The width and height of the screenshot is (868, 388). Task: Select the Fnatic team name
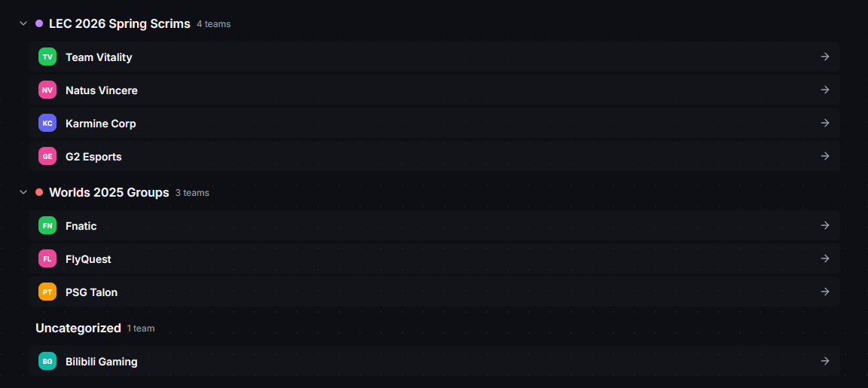(x=81, y=226)
